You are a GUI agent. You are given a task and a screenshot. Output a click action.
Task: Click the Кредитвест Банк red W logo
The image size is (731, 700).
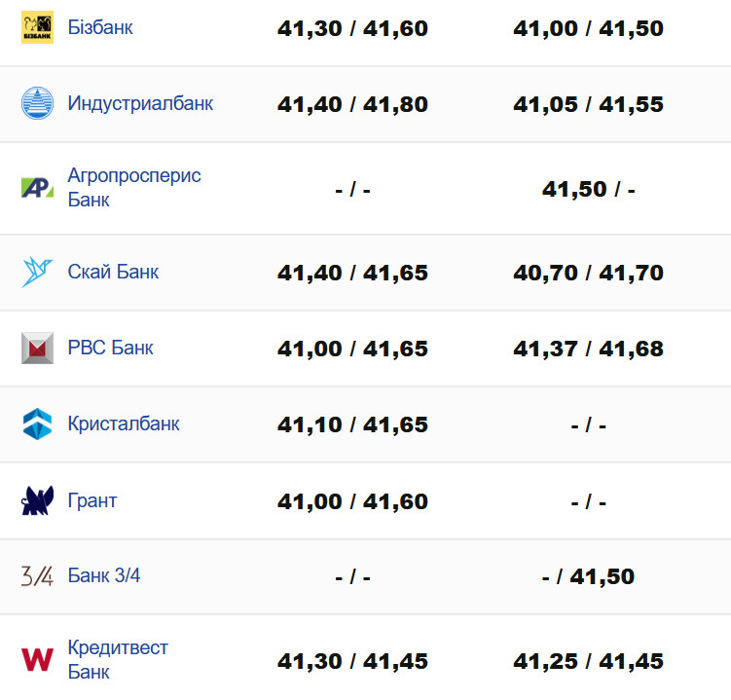(x=37, y=659)
